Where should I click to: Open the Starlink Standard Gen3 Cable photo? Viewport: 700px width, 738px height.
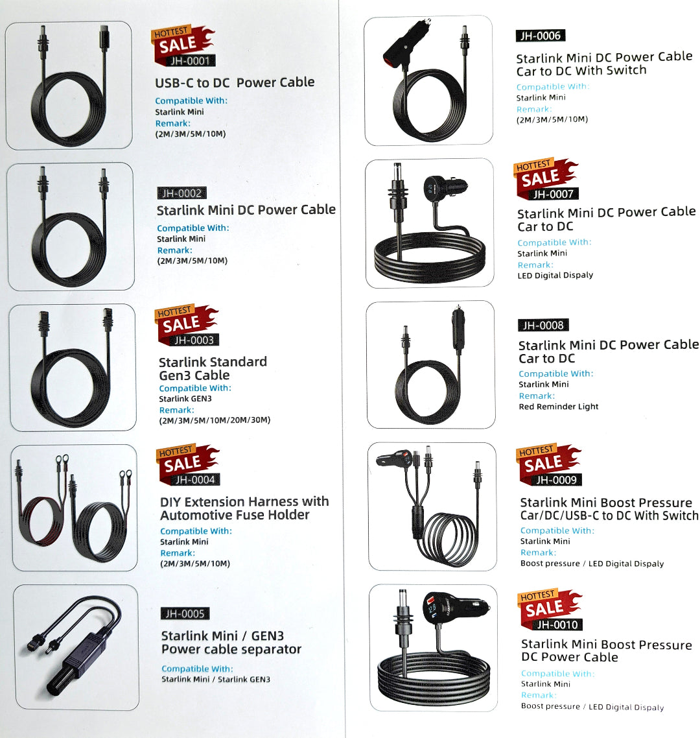[73, 368]
